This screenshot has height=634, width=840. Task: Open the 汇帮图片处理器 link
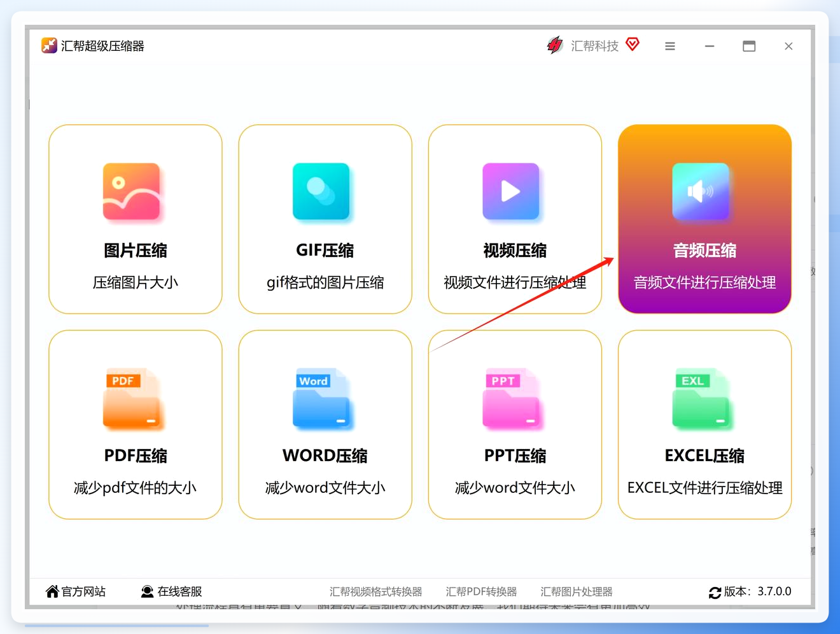point(577,591)
